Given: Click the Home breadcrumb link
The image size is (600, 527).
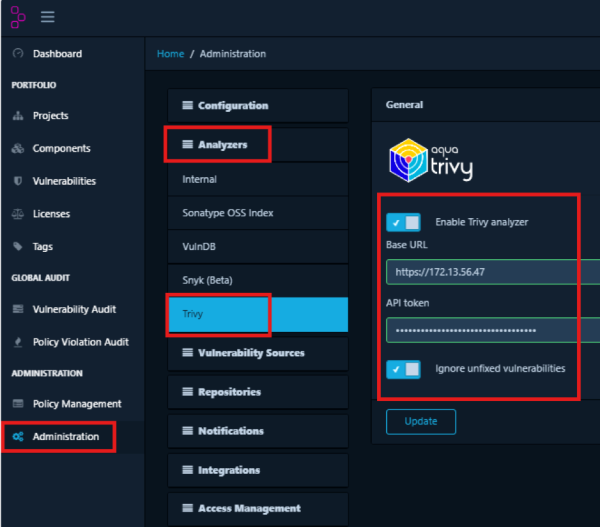Looking at the screenshot, I should (171, 54).
